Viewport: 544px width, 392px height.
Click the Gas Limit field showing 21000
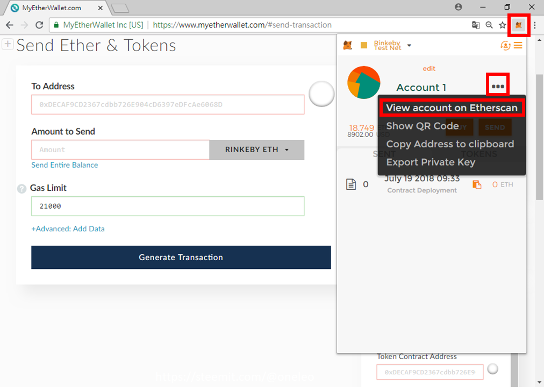(168, 206)
